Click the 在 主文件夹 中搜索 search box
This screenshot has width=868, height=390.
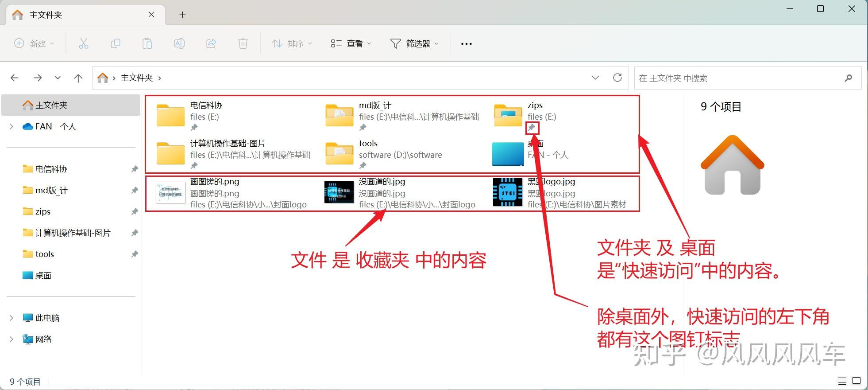coord(748,78)
